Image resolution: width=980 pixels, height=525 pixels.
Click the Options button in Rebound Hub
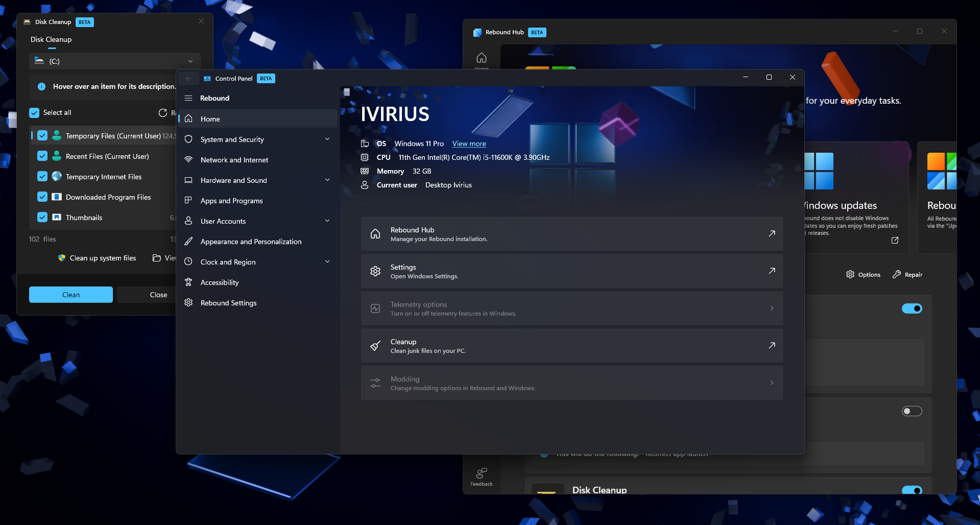click(863, 274)
